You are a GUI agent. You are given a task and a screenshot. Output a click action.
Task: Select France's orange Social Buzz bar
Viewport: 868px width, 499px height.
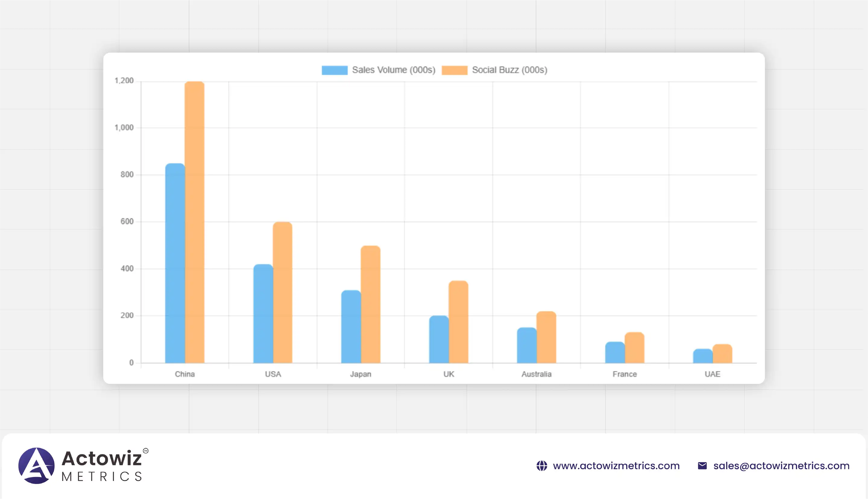pos(634,347)
